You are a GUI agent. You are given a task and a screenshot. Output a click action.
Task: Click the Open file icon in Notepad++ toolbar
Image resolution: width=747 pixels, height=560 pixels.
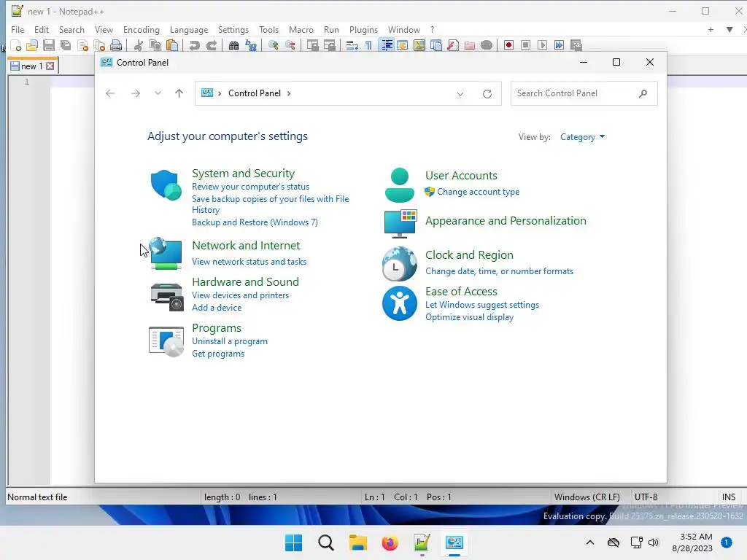[32, 45]
